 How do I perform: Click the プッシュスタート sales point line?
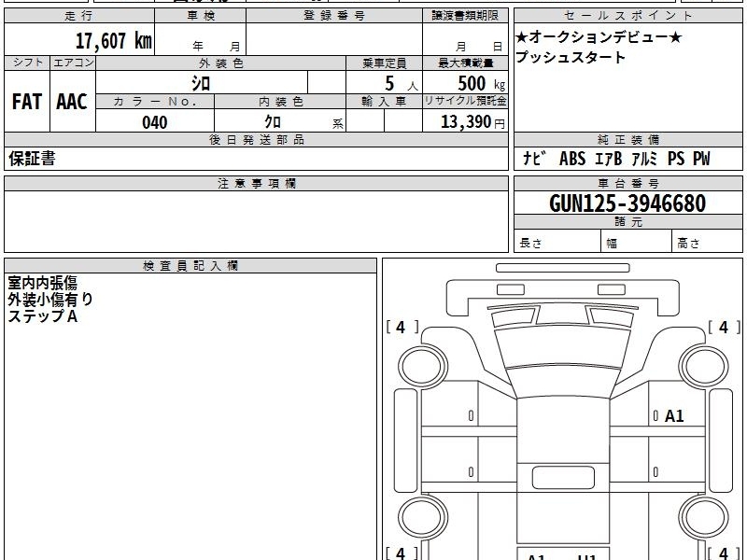point(571,57)
